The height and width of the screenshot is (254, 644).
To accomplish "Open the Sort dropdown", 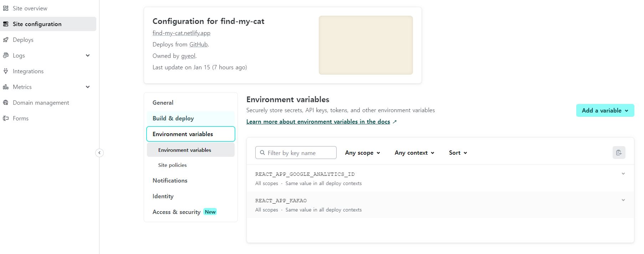I will 458,153.
